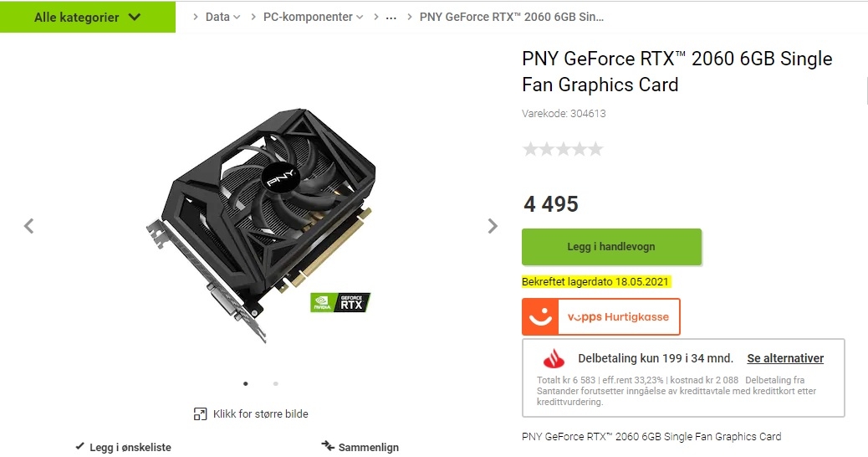868x457 pixels.
Task: Show the next product image
Action: coord(493,226)
